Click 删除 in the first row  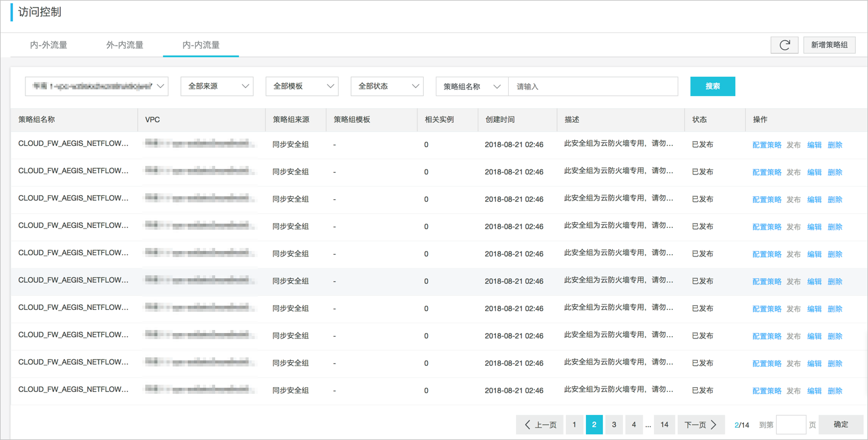[835, 145]
